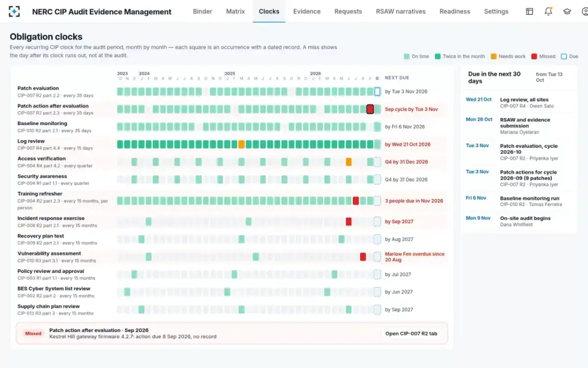Click the 'Wed 21 Oct' date in due list
The image size is (588, 368).
(x=479, y=100)
